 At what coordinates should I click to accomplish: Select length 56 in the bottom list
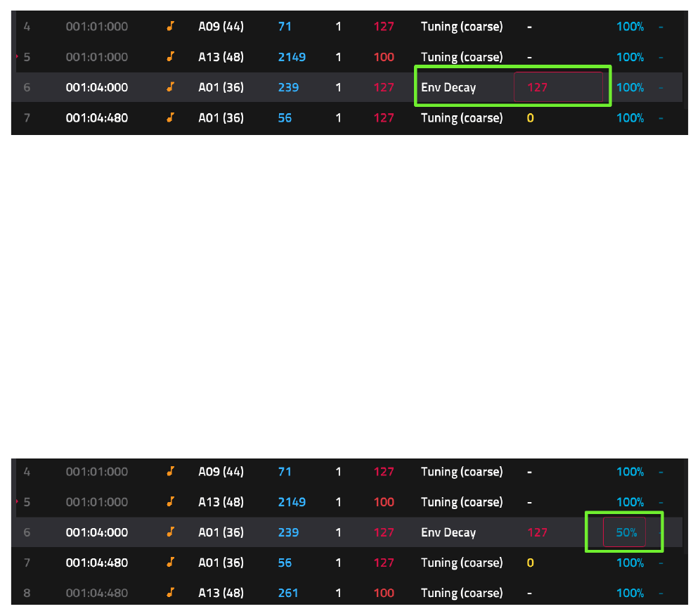tap(285, 563)
